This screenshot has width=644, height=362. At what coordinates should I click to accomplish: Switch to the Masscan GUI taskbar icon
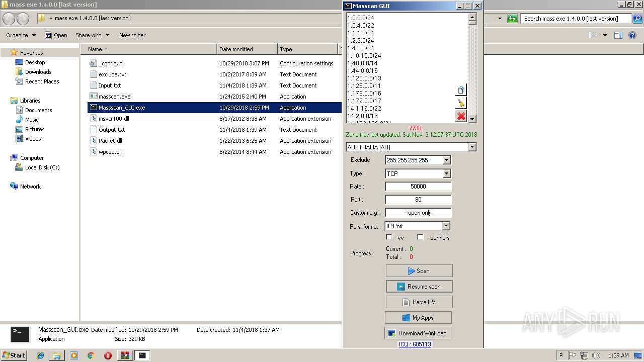tap(142, 355)
